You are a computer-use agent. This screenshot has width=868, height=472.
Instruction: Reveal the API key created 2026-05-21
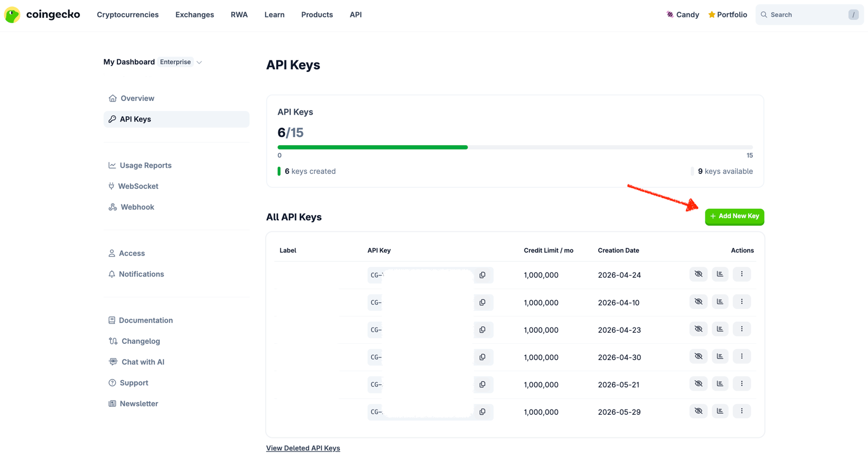(699, 384)
